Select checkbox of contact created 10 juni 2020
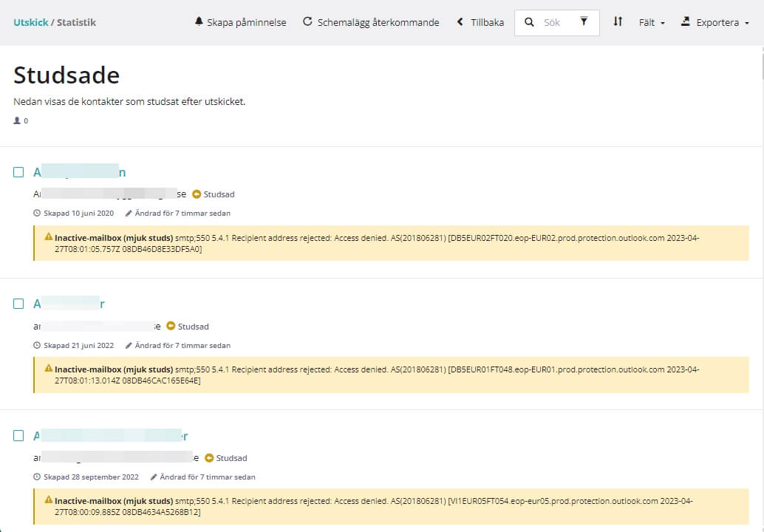The height and width of the screenshot is (532, 764). point(18,172)
